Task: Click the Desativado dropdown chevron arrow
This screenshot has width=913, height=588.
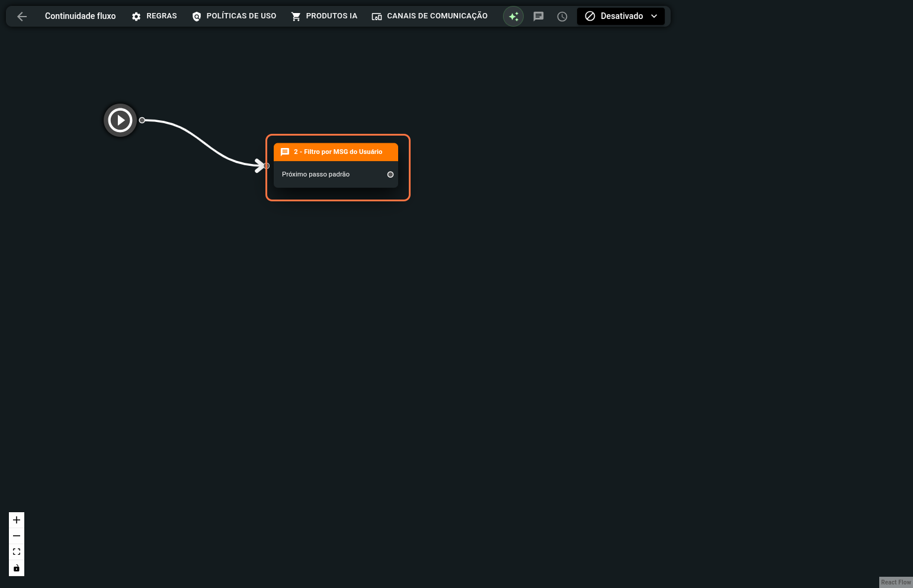Action: coord(654,17)
